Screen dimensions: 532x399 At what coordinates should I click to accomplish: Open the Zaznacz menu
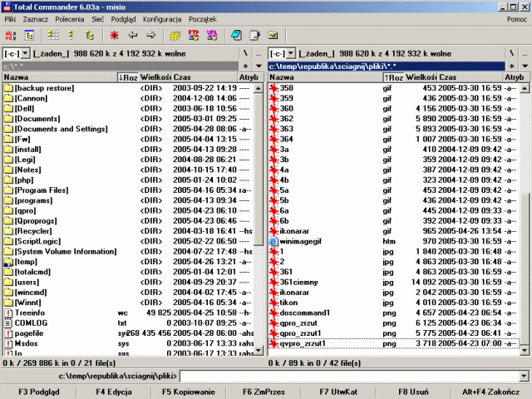pyautogui.click(x=35, y=19)
